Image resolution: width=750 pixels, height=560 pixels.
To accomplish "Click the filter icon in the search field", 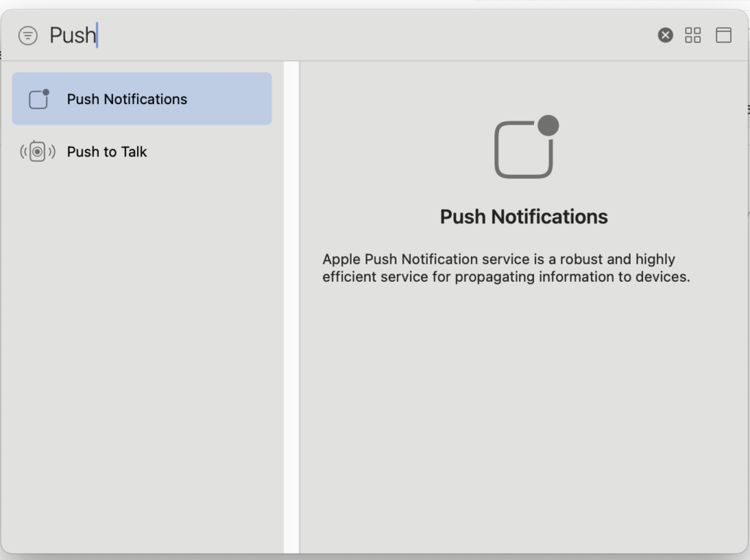I will click(x=28, y=34).
